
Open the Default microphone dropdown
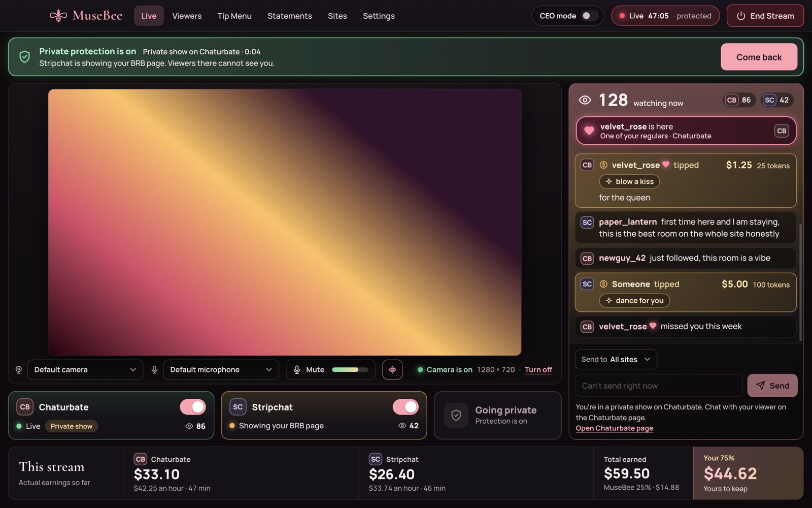(221, 370)
